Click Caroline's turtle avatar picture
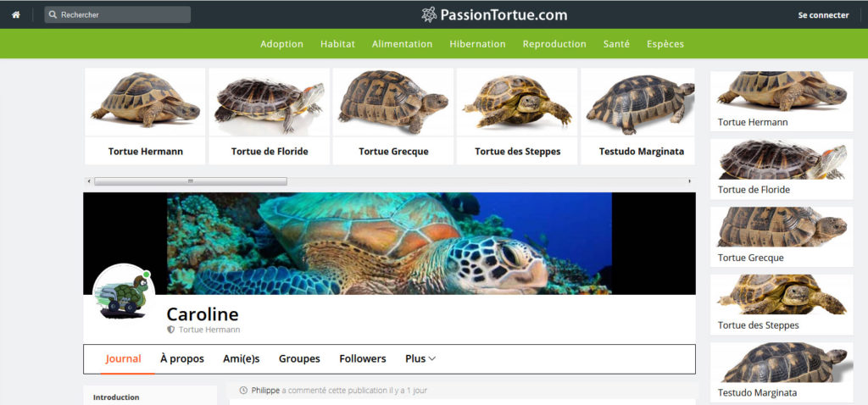The image size is (868, 405). point(124,294)
